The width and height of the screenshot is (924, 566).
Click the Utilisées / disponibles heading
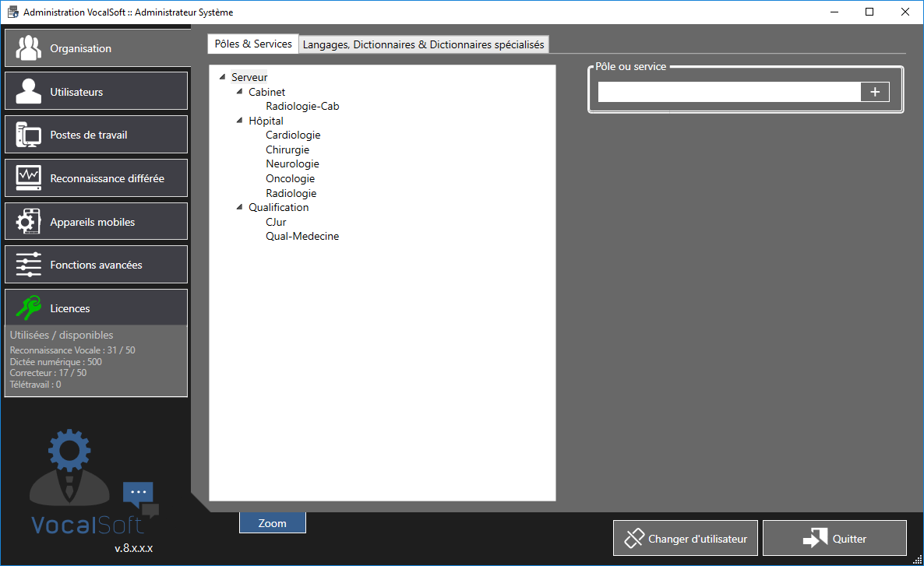[62, 335]
